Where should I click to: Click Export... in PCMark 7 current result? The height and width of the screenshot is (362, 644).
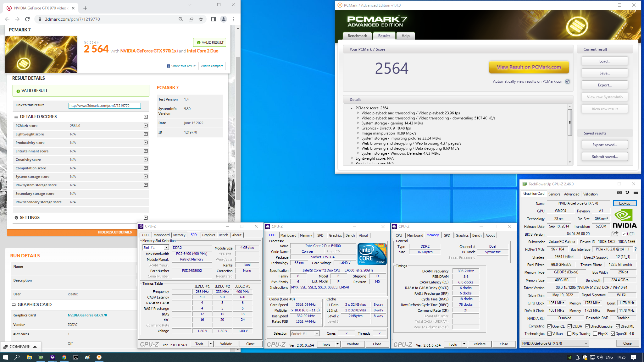tap(604, 85)
